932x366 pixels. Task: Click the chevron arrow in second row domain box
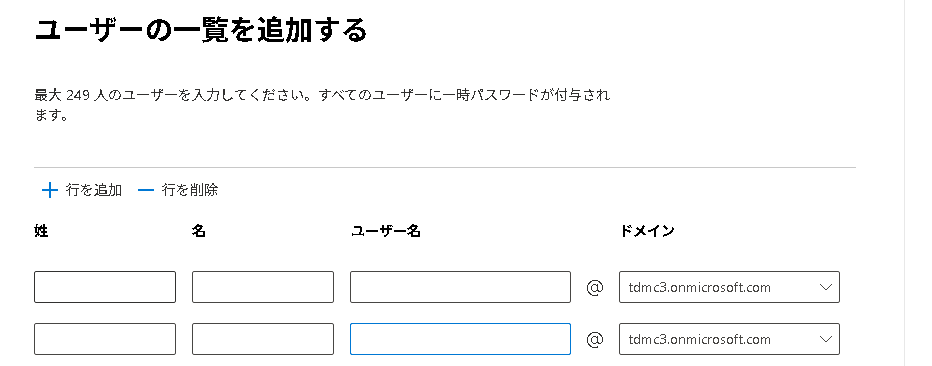(826, 339)
